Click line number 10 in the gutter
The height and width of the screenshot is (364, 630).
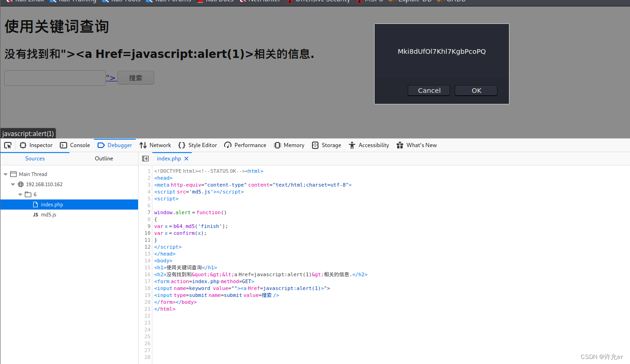(148, 233)
